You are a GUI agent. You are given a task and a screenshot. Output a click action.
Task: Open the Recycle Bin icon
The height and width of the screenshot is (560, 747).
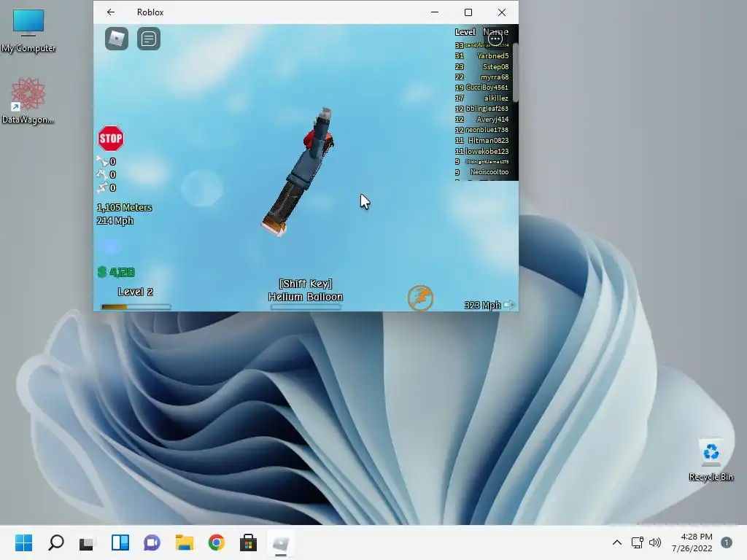711,460
